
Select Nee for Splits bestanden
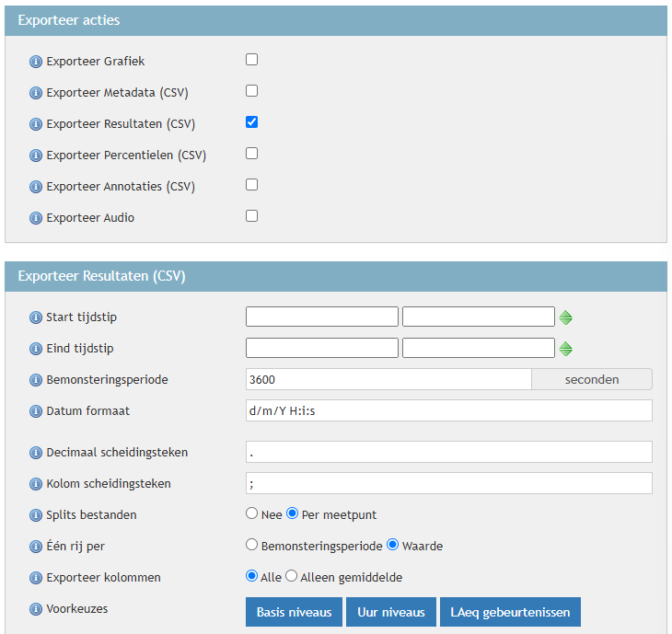coord(252,514)
